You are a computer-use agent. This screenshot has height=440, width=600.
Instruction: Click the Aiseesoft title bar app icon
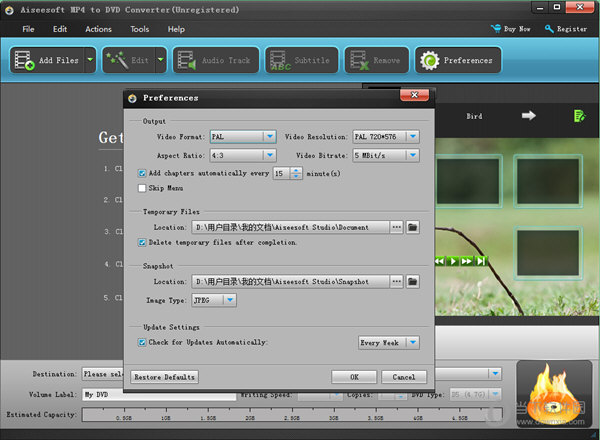tap(10, 10)
